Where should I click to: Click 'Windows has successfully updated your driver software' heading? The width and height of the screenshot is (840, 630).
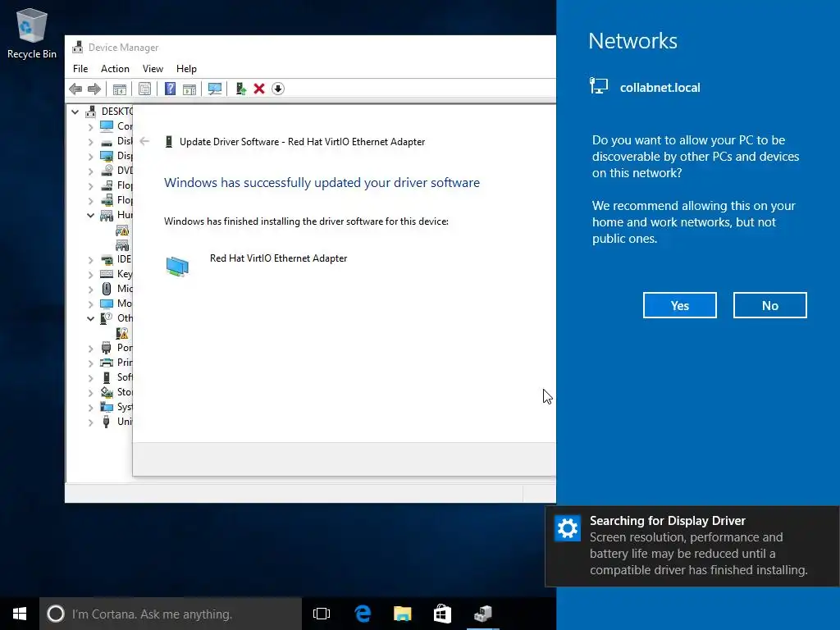click(x=322, y=183)
